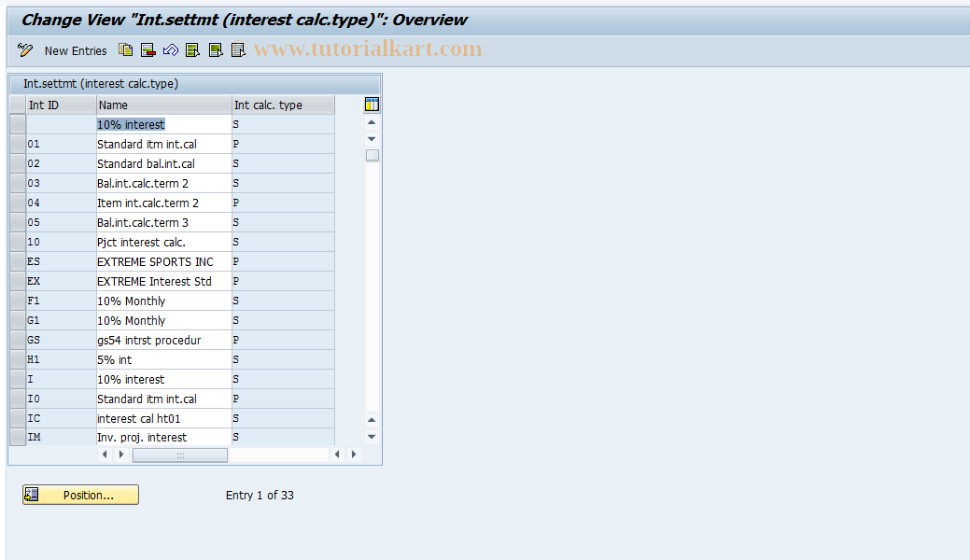Select row selector for the first 10% interest row
This screenshot has height=560, width=970.
coord(18,124)
